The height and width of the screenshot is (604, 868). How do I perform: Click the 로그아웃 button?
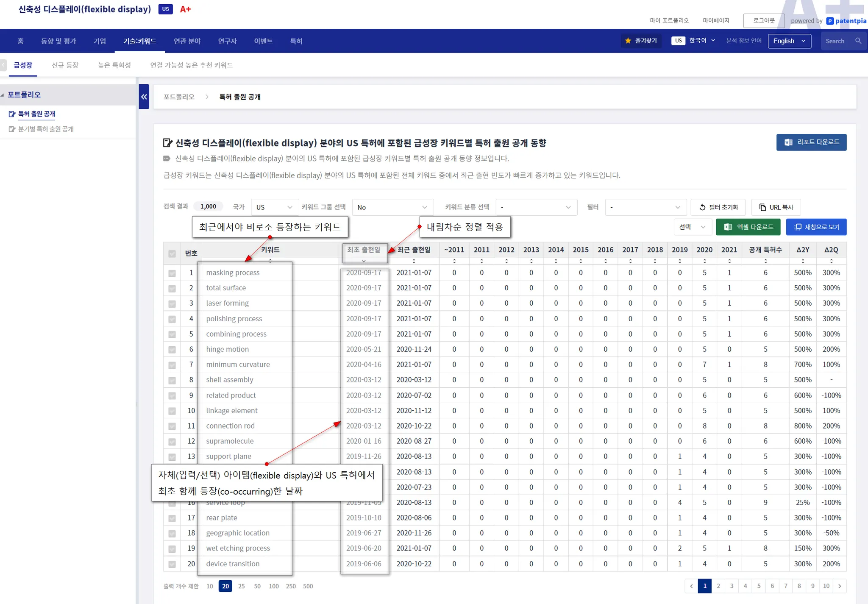pos(763,20)
